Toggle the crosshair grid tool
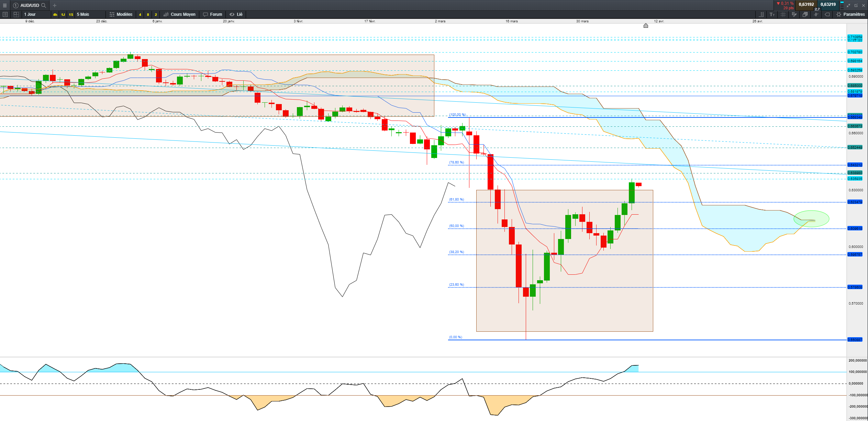 (783, 14)
